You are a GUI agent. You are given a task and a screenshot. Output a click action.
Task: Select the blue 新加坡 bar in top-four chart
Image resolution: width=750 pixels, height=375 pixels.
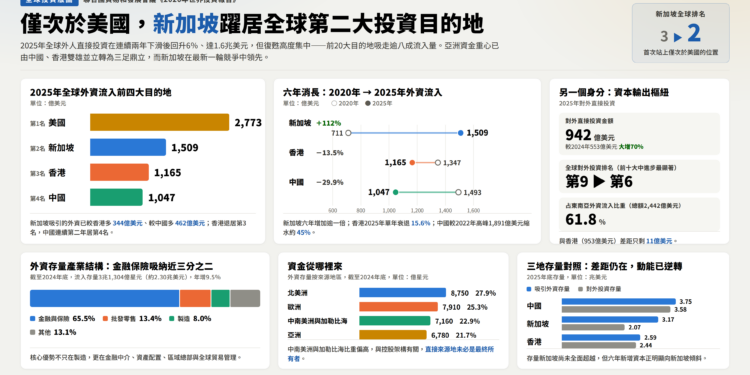(x=128, y=147)
